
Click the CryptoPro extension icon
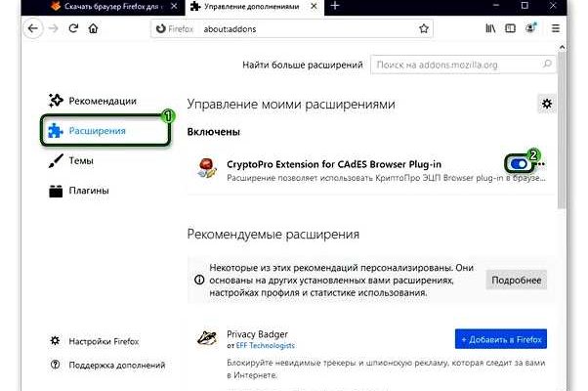(x=207, y=167)
